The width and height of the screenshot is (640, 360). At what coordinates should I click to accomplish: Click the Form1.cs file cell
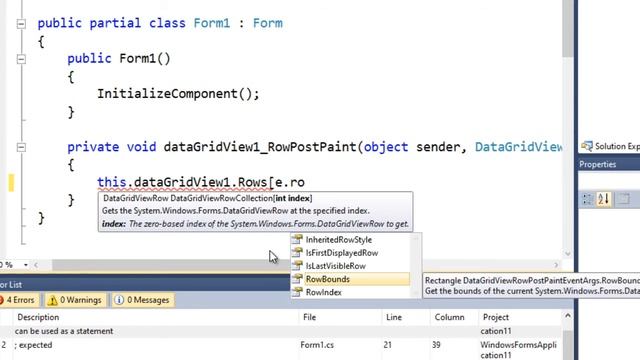pos(317,345)
